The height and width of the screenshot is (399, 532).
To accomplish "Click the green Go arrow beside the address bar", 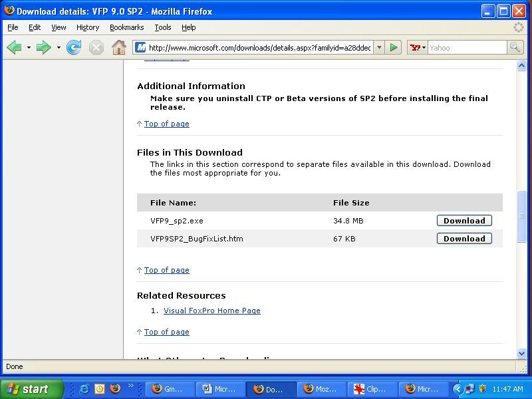I will point(394,47).
